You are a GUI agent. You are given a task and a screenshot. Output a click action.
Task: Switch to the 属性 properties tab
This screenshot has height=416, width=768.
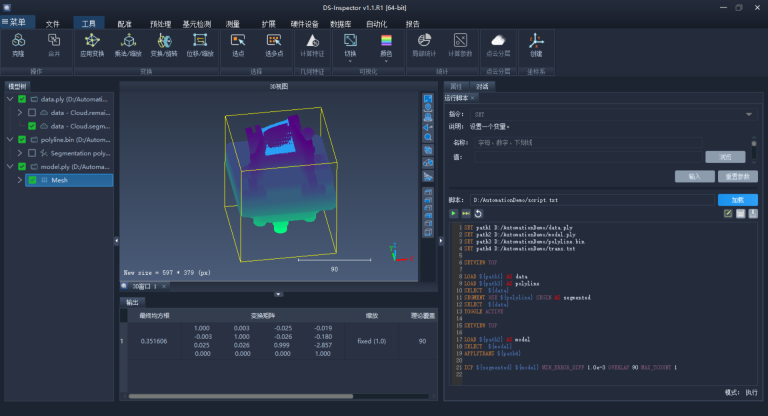(456, 86)
